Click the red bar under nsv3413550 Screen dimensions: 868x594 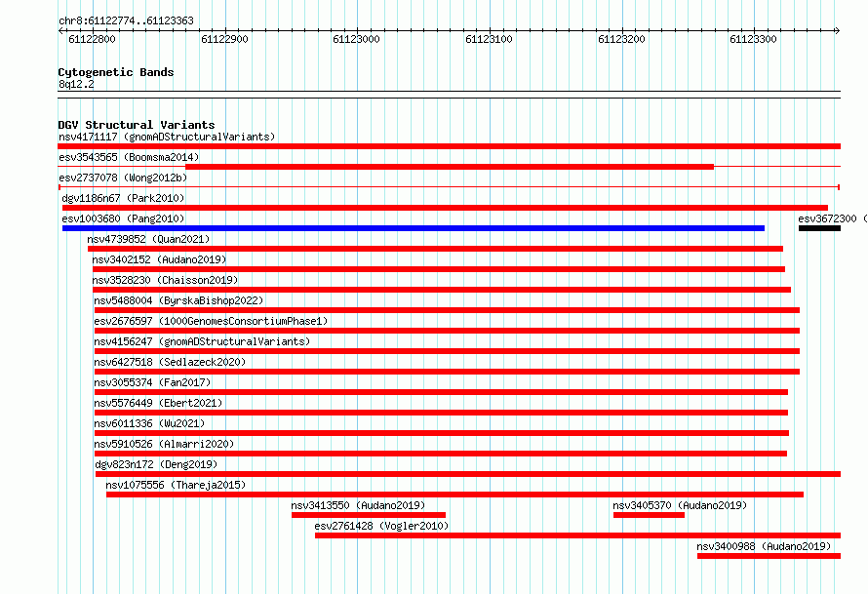click(369, 515)
